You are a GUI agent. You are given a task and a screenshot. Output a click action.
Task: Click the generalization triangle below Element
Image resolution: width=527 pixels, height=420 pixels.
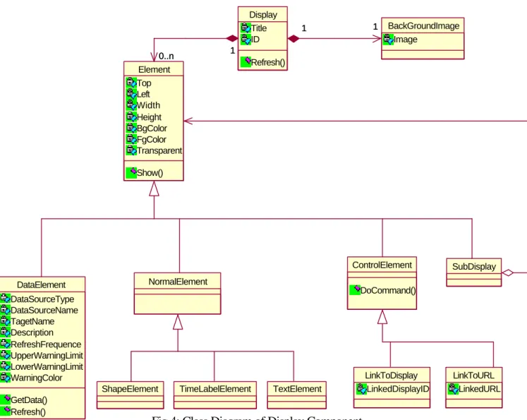coord(154,188)
